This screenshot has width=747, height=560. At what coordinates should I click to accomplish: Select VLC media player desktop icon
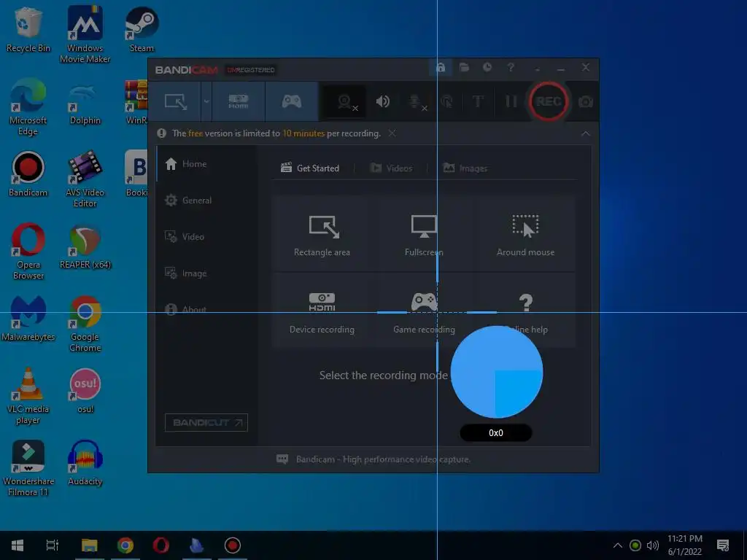click(28, 396)
